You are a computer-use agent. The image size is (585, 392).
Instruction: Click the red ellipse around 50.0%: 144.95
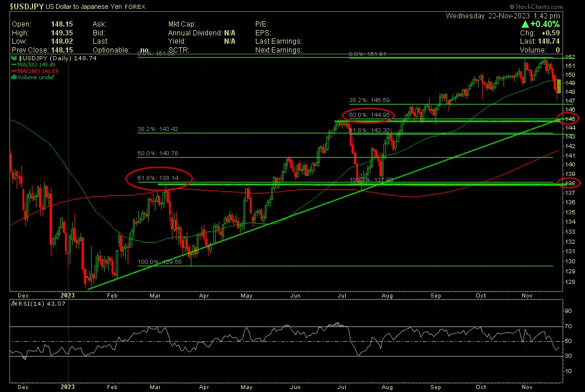[x=370, y=114]
